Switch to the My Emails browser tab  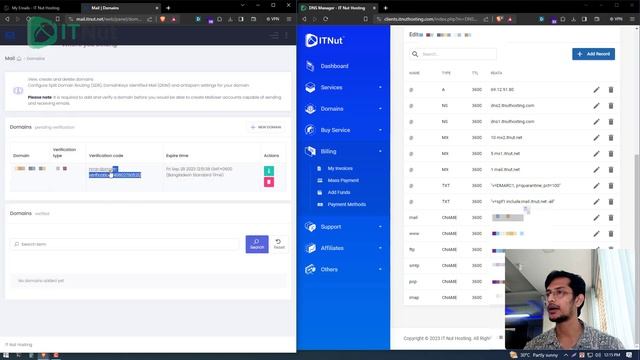pyautogui.click(x=40, y=8)
